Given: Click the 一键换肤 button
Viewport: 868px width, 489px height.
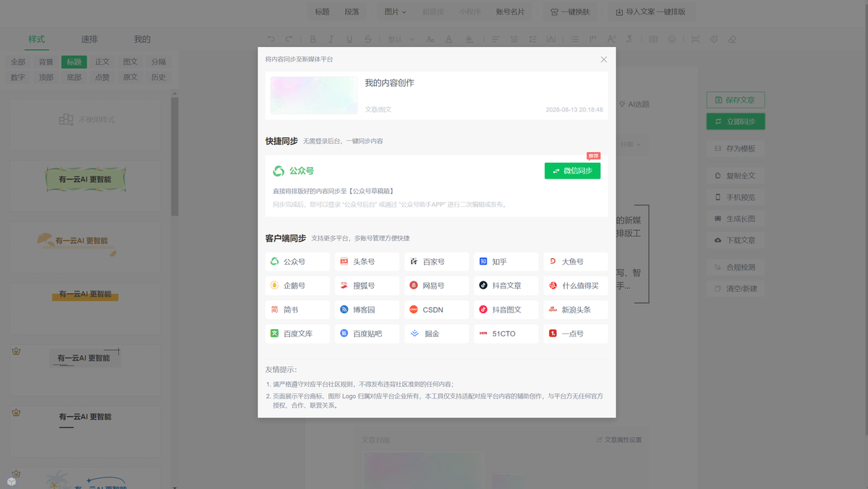Looking at the screenshot, I should 570,12.
